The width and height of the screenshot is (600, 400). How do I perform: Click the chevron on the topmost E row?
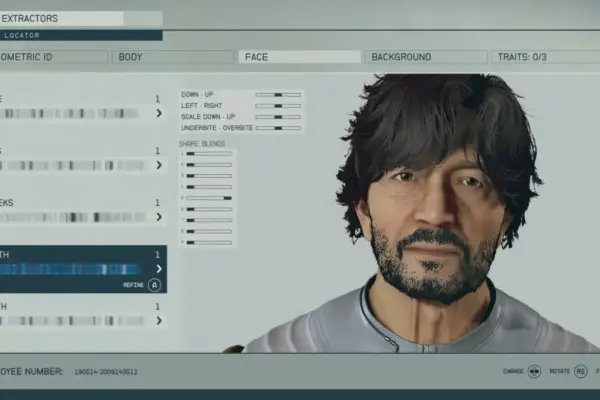pyautogui.click(x=159, y=113)
